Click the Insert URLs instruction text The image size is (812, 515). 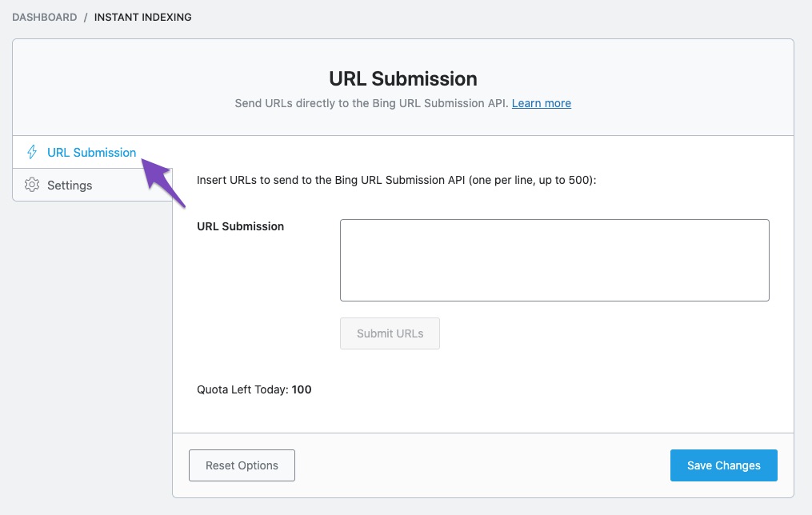pos(397,181)
